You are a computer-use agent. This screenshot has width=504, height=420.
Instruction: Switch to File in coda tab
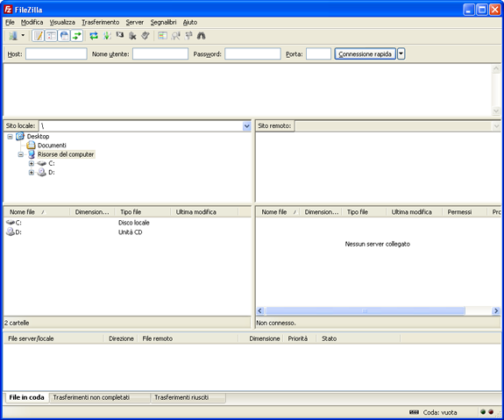click(x=26, y=397)
